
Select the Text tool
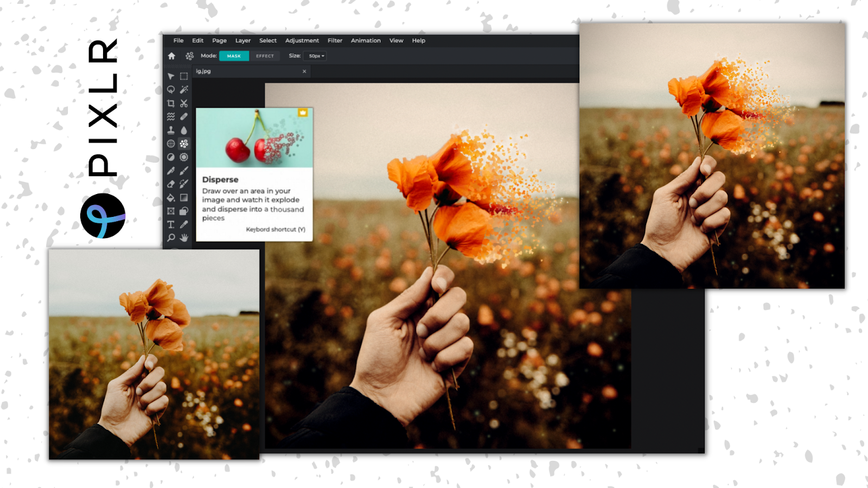171,224
